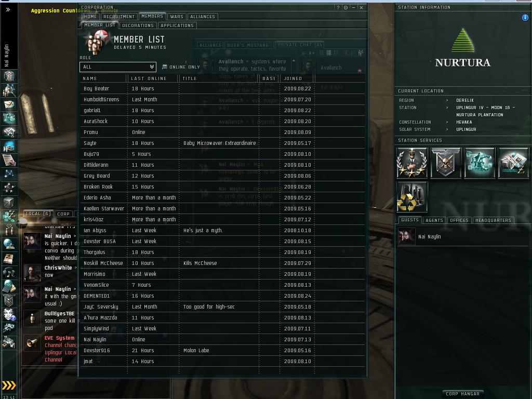The height and width of the screenshot is (399, 532).
Task: Open the Role dropdown set to ALL
Action: (x=118, y=67)
